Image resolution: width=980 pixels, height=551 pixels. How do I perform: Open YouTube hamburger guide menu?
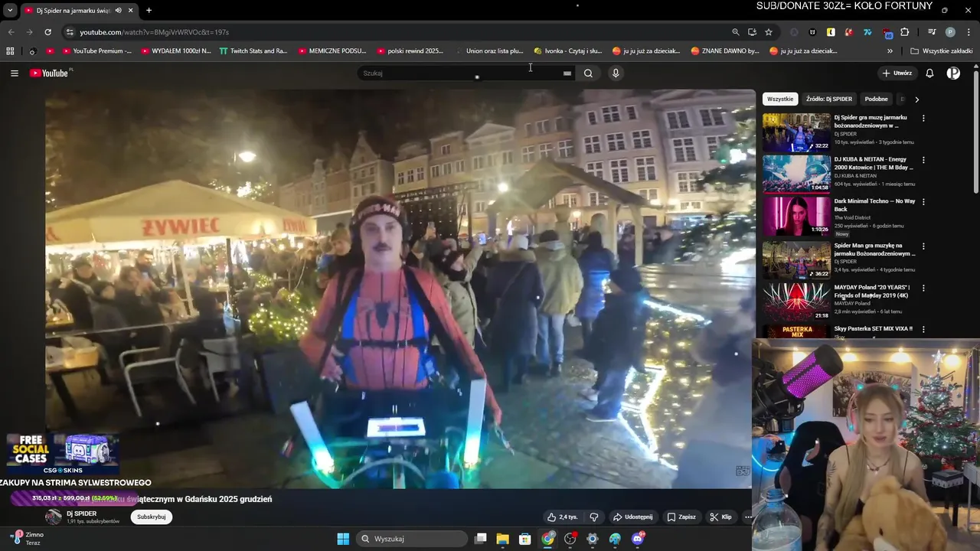15,73
